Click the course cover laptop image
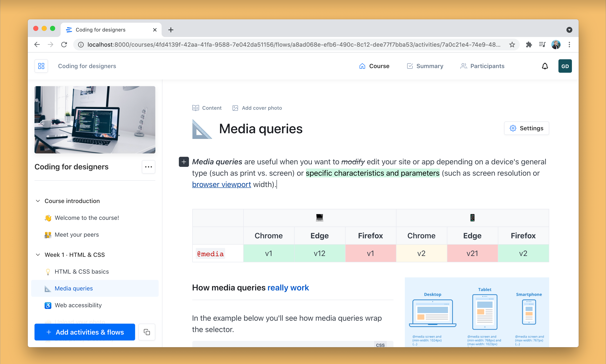The image size is (606, 364). pos(95,120)
